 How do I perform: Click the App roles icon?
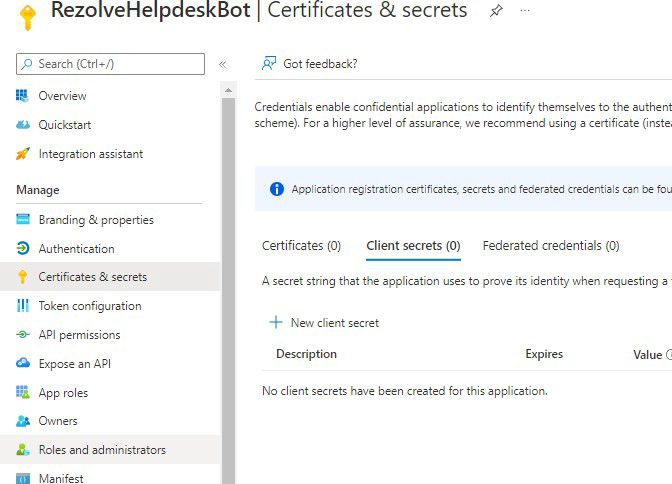click(x=23, y=392)
